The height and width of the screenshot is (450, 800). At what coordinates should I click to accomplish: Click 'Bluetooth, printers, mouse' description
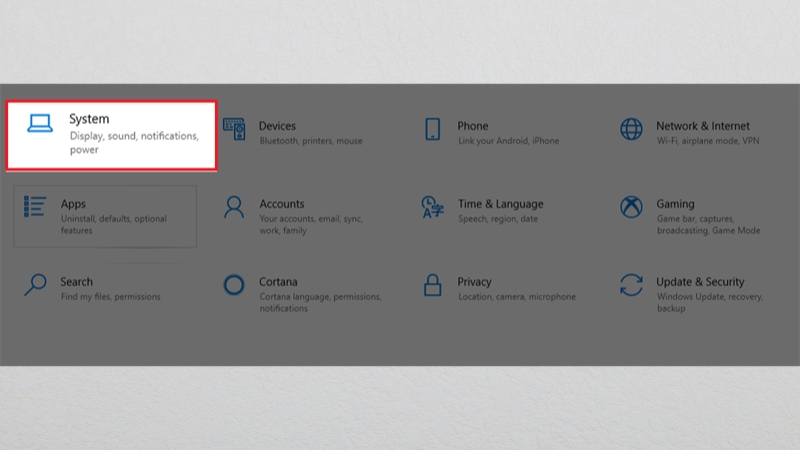311,141
